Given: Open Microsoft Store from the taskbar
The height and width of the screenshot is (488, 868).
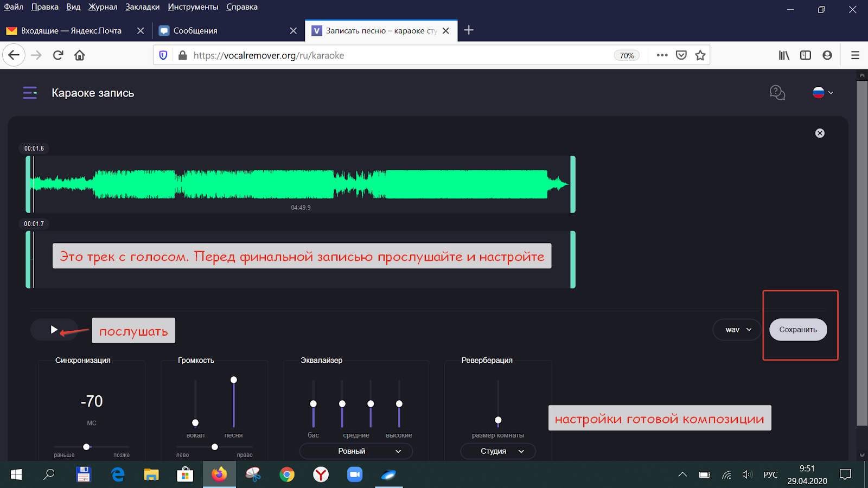Looking at the screenshot, I should [x=185, y=475].
